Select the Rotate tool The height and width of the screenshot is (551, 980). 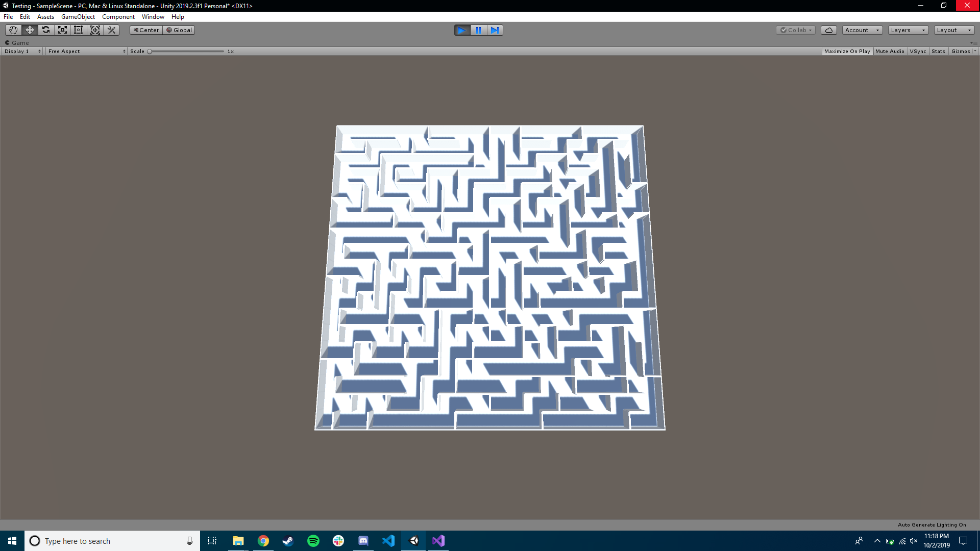(x=46, y=30)
